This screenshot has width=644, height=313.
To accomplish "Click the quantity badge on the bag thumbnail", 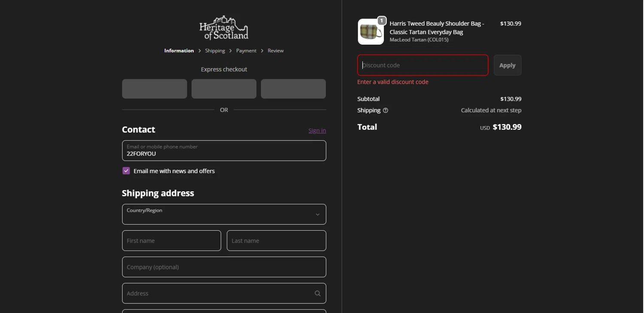I will (382, 21).
